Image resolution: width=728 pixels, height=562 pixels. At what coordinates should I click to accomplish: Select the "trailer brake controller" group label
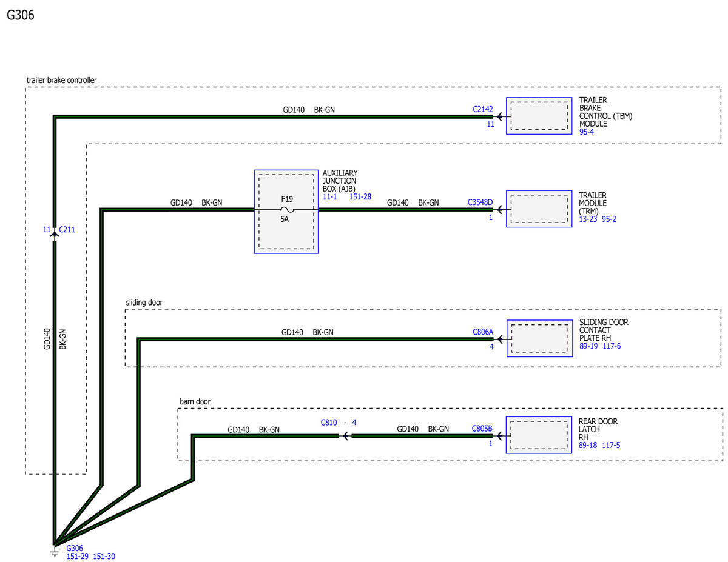click(x=62, y=80)
